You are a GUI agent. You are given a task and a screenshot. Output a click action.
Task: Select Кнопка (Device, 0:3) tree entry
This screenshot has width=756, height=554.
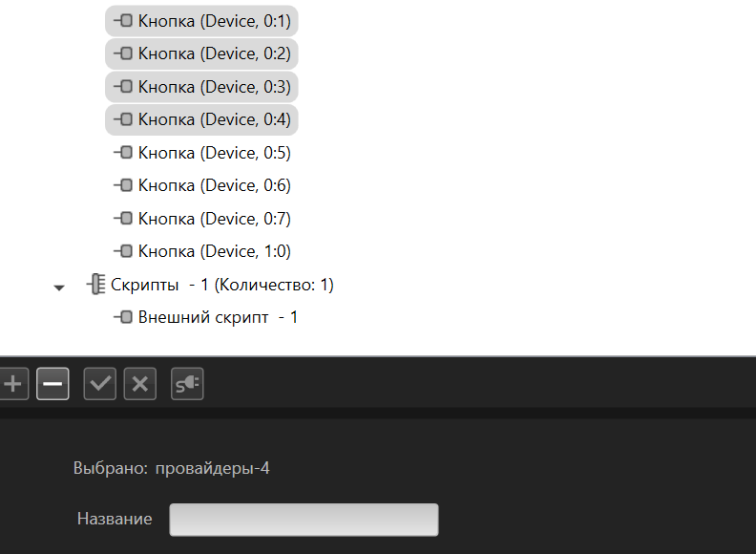pos(214,87)
